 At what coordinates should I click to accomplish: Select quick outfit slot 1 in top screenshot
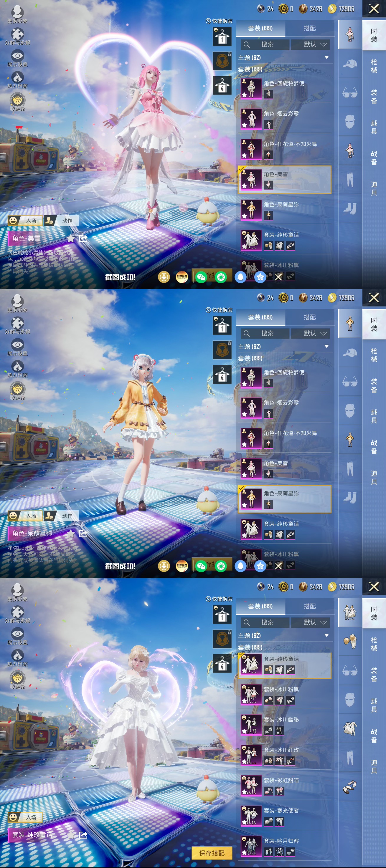coord(222,37)
